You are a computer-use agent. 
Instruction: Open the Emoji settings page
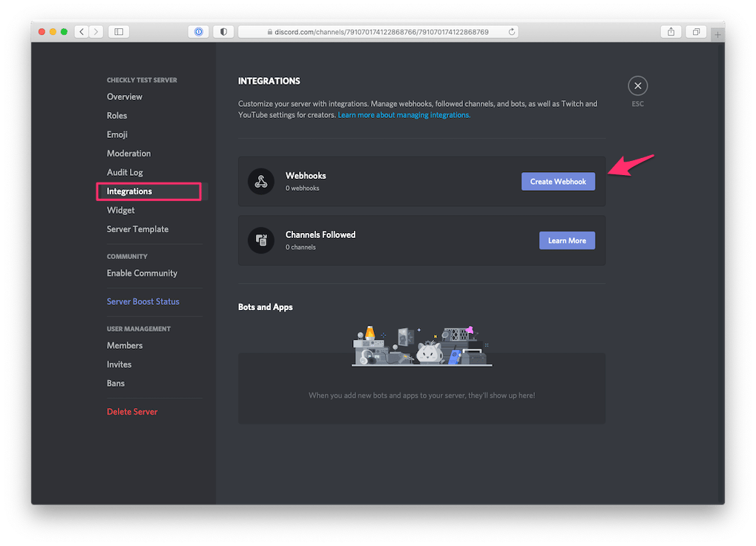tap(117, 134)
